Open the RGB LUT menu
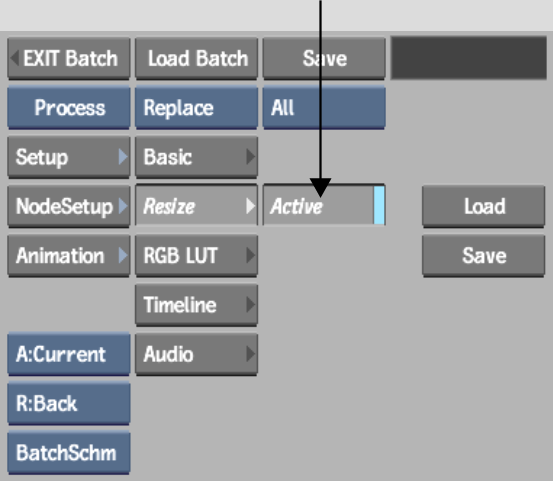 (x=196, y=256)
